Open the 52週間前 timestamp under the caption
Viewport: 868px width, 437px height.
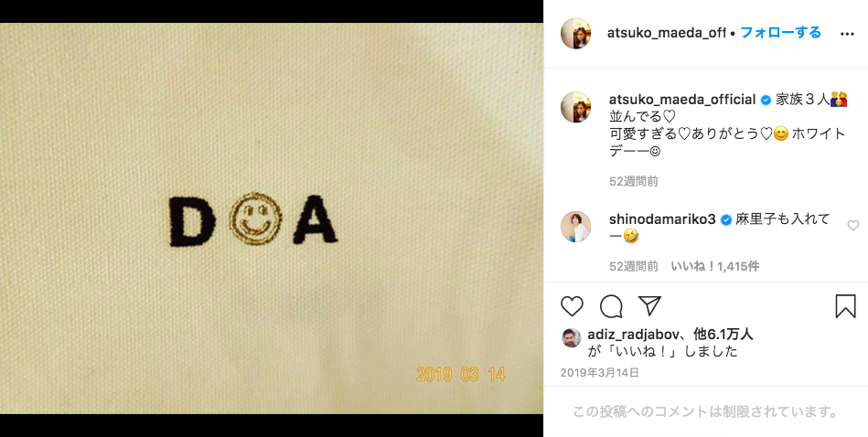[634, 181]
